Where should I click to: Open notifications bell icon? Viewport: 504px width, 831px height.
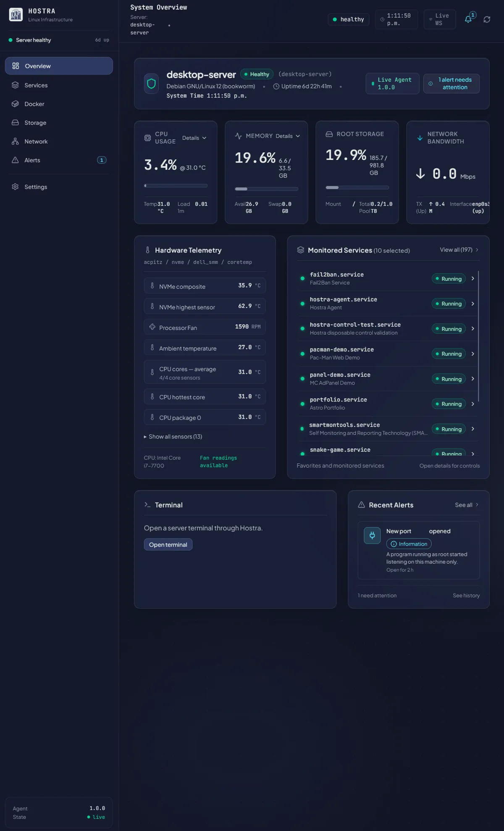click(468, 19)
